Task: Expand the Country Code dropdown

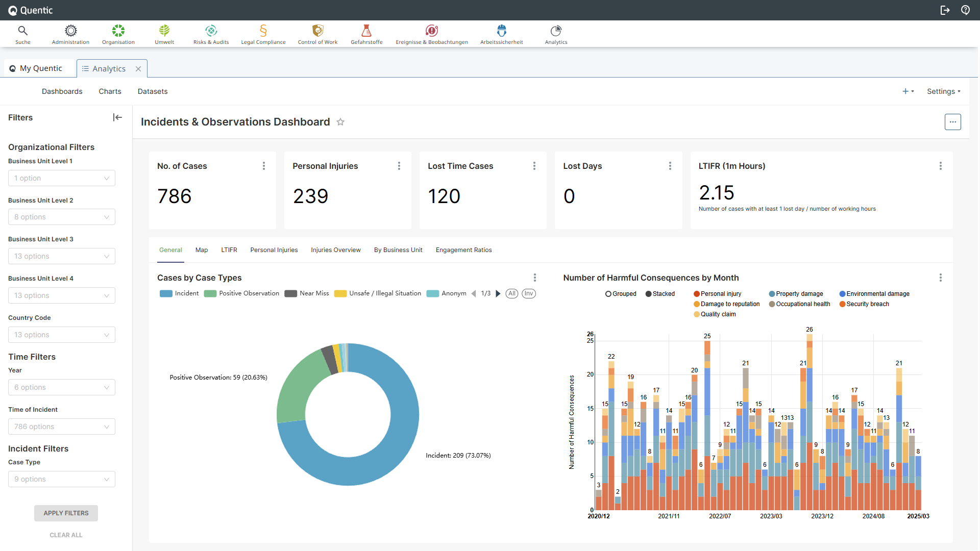Action: [62, 335]
